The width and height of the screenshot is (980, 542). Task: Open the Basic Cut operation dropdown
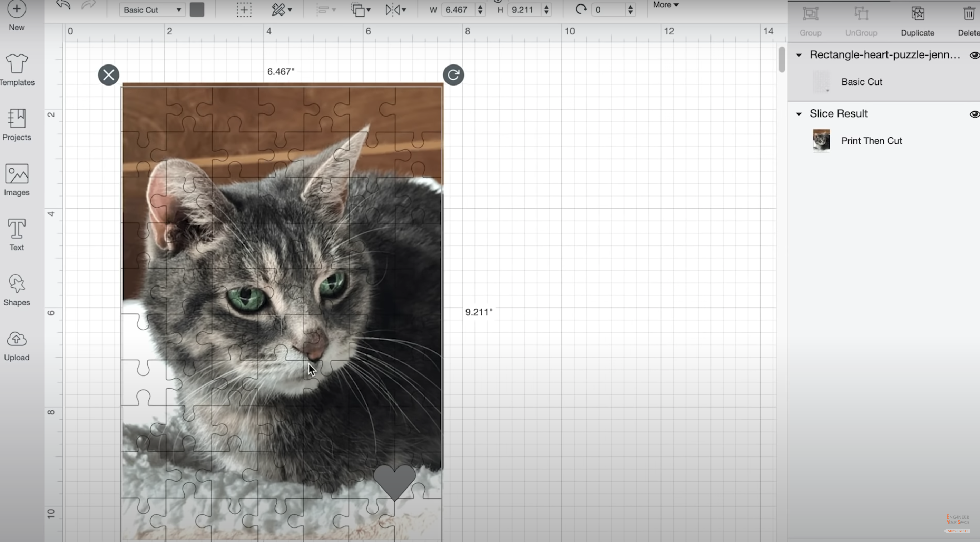152,10
